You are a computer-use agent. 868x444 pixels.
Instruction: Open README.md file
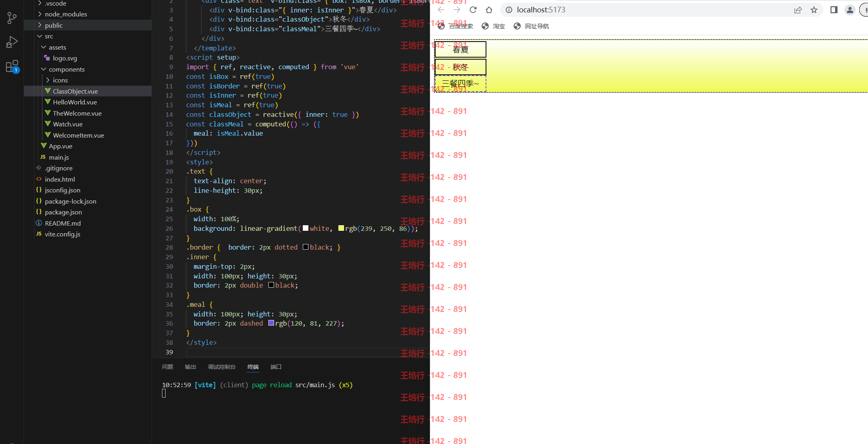tap(88, 223)
